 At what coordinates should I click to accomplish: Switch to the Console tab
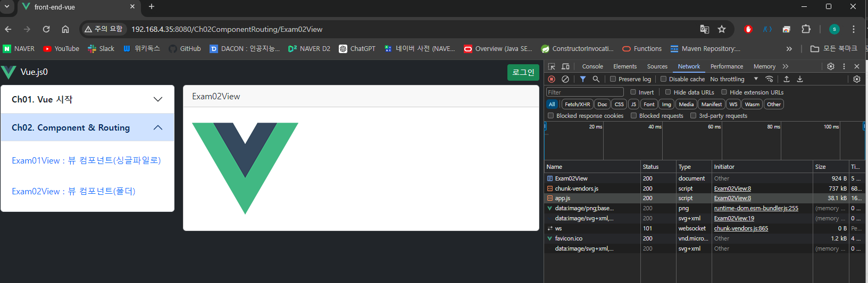click(x=592, y=66)
